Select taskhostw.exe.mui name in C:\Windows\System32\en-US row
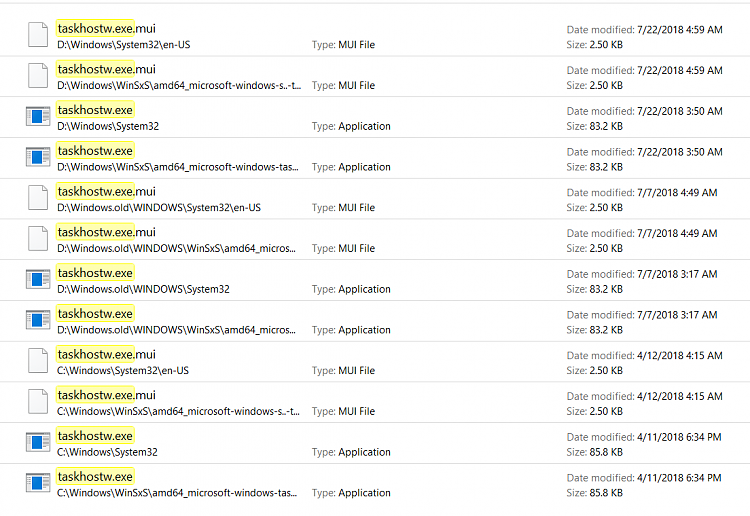The image size is (750, 516). tap(106, 354)
